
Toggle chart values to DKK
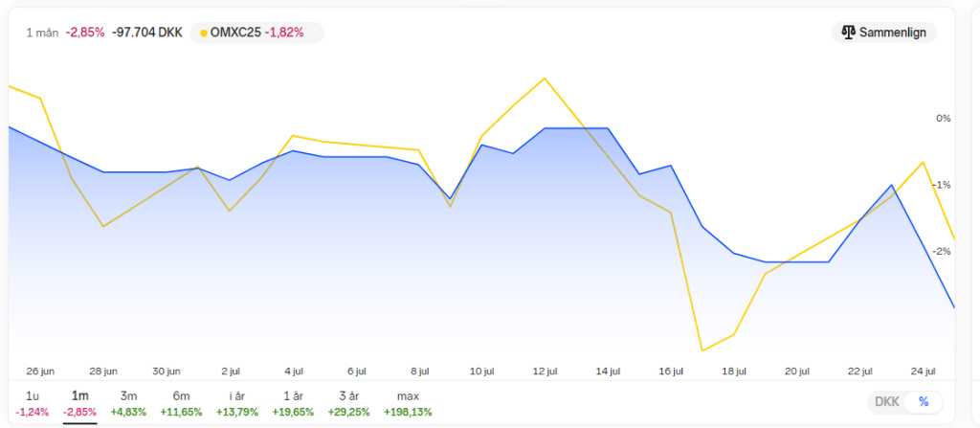(886, 402)
